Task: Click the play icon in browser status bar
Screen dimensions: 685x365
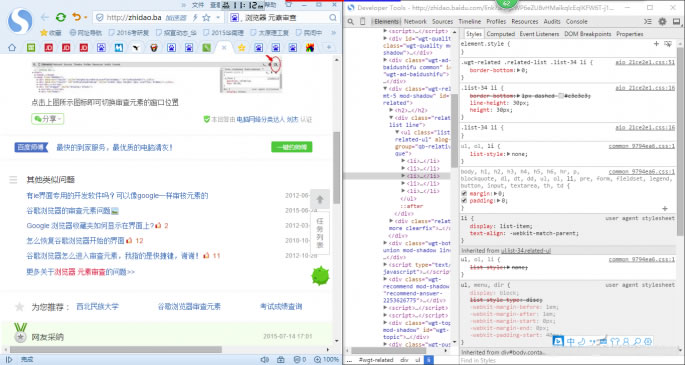Action: [x=9, y=359]
